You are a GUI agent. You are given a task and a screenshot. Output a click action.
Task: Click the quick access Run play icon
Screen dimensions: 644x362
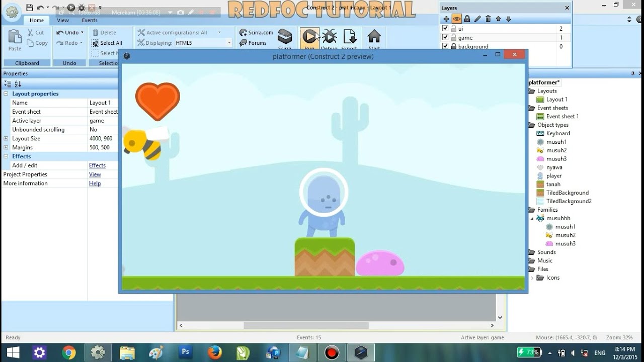click(x=71, y=8)
